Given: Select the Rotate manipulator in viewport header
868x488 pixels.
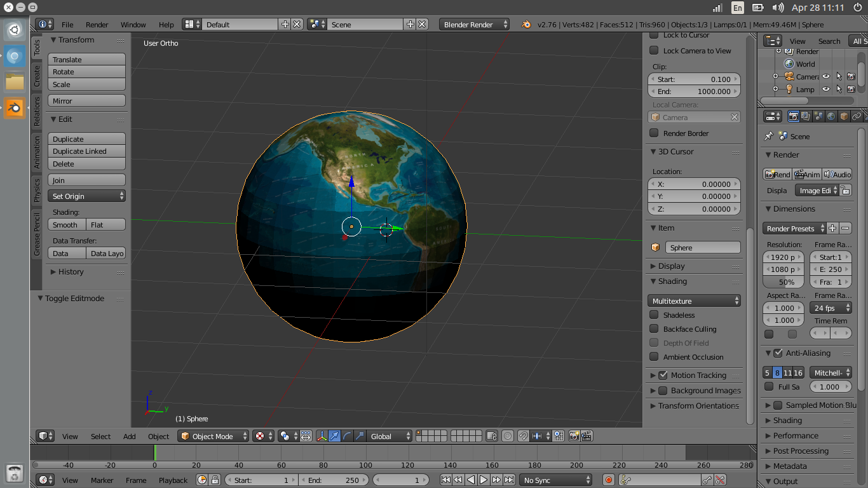Looking at the screenshot, I should click(x=347, y=436).
